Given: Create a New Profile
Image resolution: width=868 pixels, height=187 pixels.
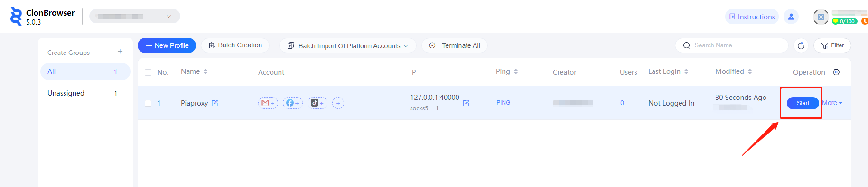Looking at the screenshot, I should pos(167,45).
